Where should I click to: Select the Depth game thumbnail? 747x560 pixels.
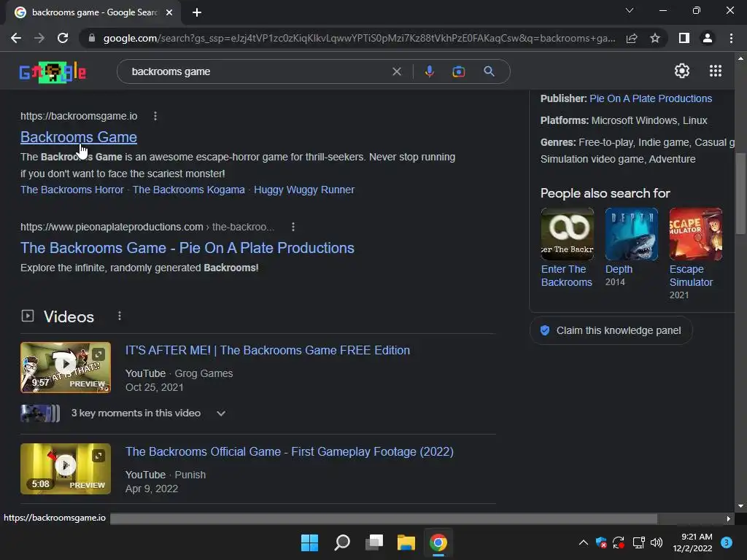tap(632, 234)
